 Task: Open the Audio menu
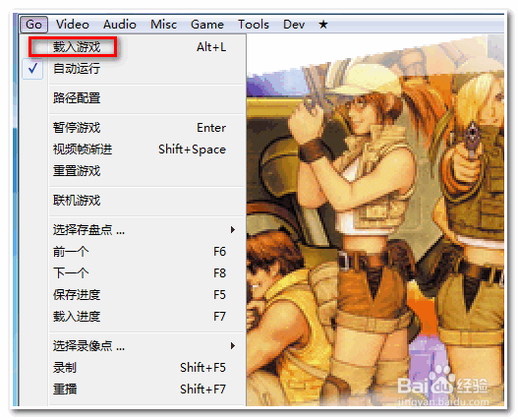pyautogui.click(x=120, y=25)
